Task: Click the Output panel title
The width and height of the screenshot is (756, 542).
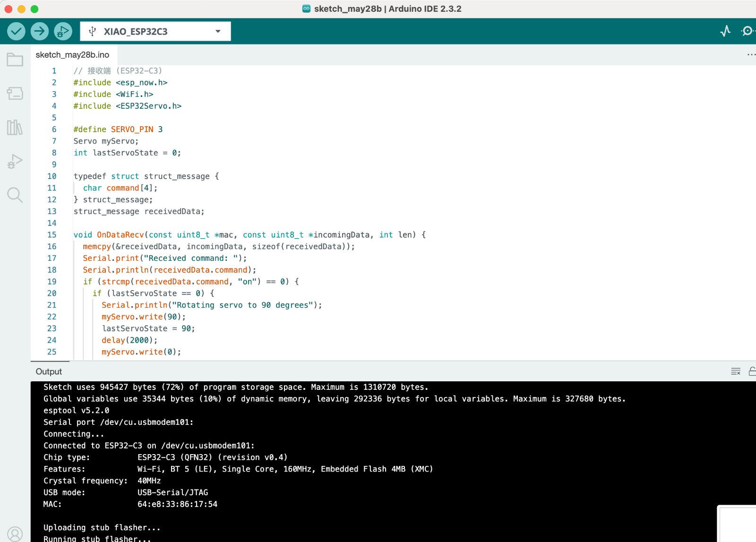Action: click(x=49, y=371)
